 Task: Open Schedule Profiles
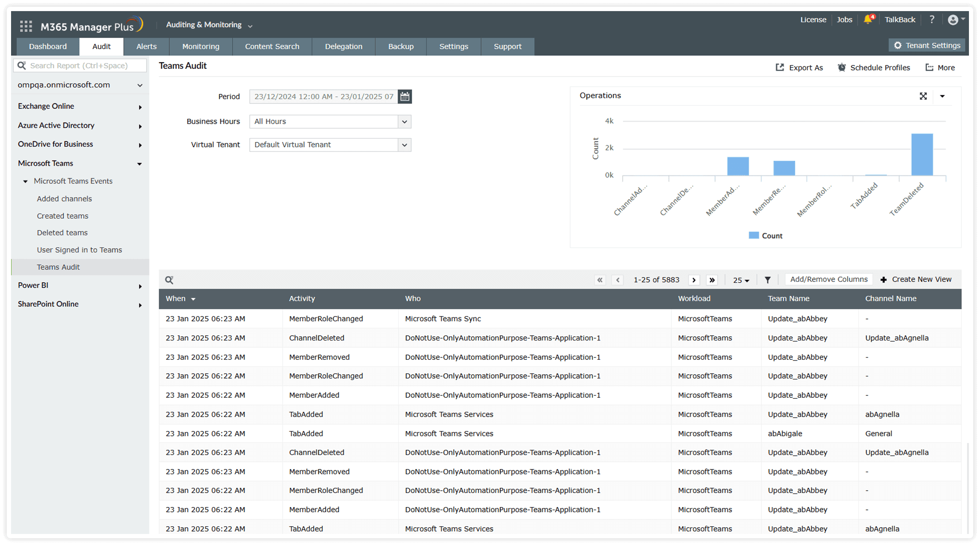coord(842,67)
